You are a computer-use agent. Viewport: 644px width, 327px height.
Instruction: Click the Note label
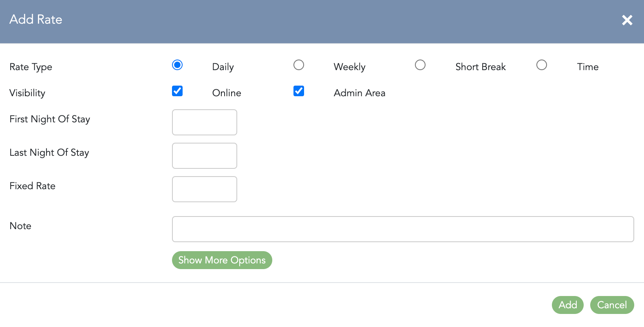20,226
